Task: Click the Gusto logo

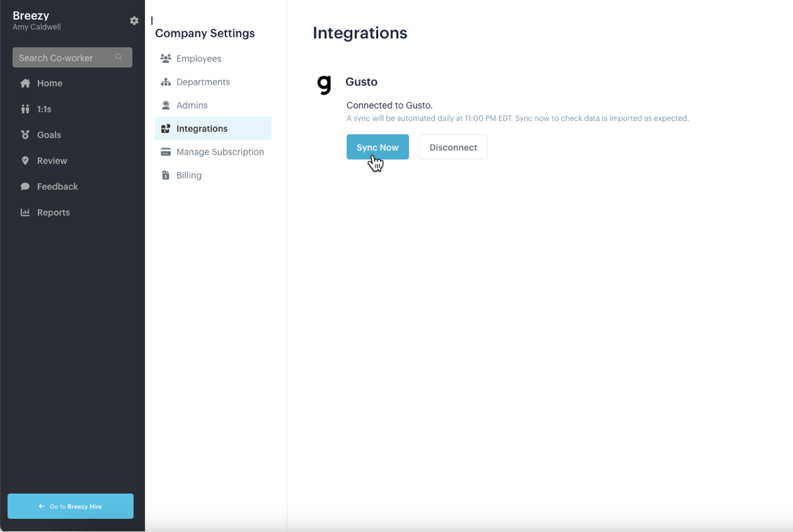Action: pos(324,85)
